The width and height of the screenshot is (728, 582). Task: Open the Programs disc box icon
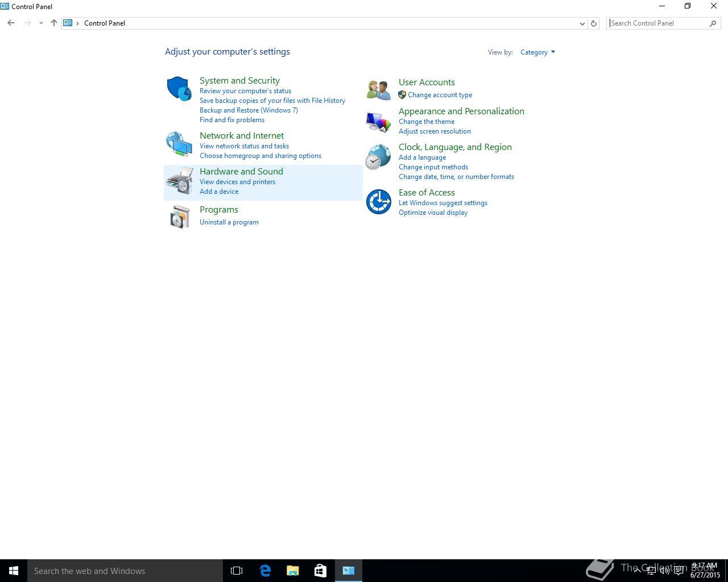click(x=180, y=217)
